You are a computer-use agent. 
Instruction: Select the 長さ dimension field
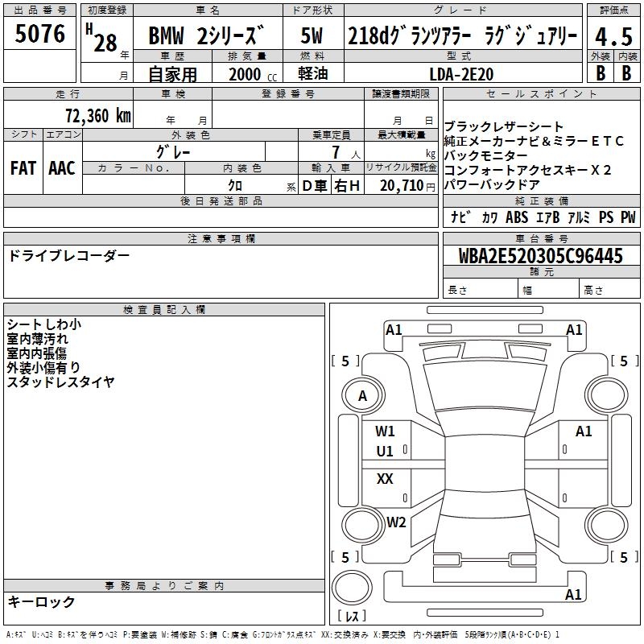coord(481,290)
